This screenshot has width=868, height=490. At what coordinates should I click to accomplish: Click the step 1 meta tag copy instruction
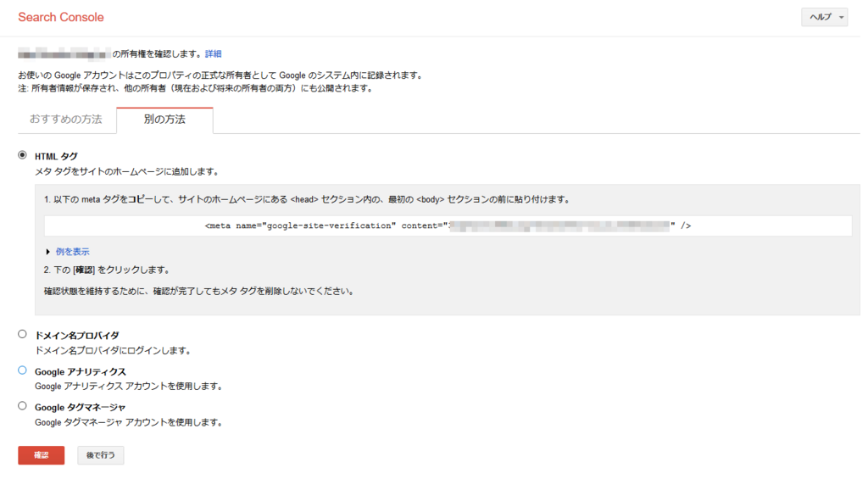[x=307, y=199]
